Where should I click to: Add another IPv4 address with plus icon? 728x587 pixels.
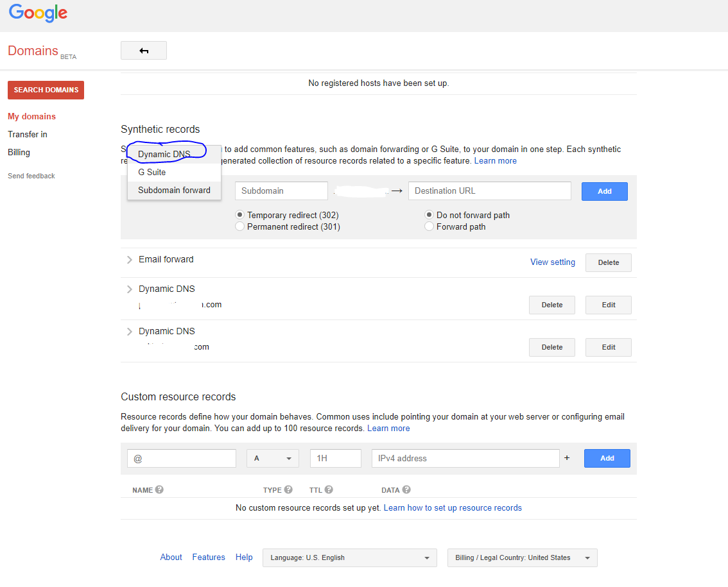(567, 458)
